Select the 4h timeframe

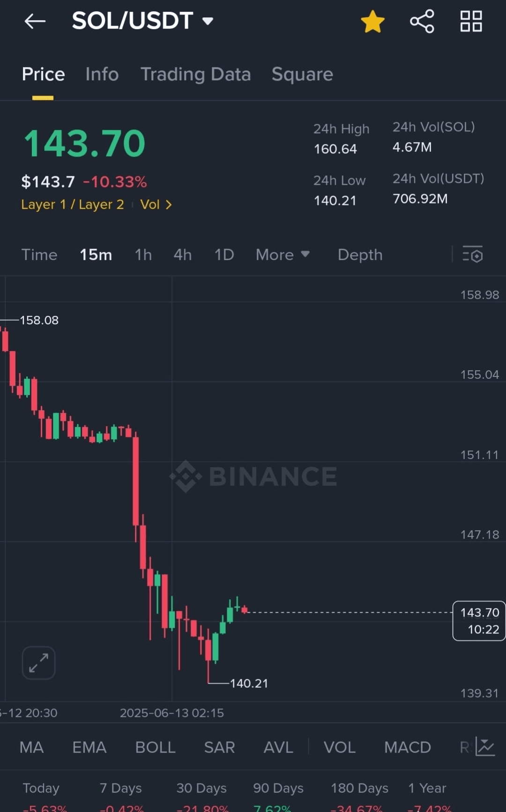coord(182,255)
